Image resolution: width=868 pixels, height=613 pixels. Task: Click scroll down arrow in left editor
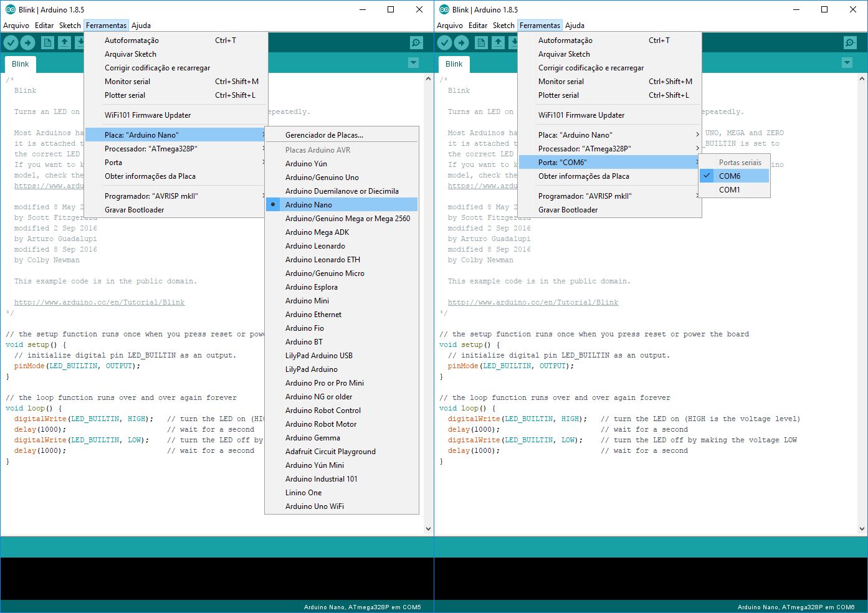click(x=428, y=529)
